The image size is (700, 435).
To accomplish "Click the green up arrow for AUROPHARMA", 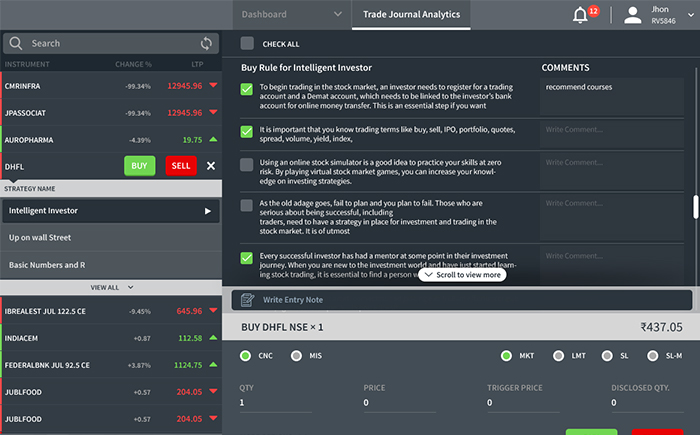I will click(x=213, y=140).
